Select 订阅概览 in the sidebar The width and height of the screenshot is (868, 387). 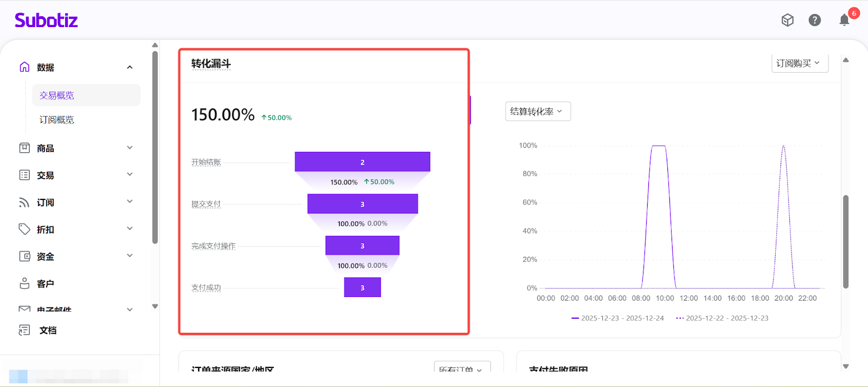click(57, 120)
